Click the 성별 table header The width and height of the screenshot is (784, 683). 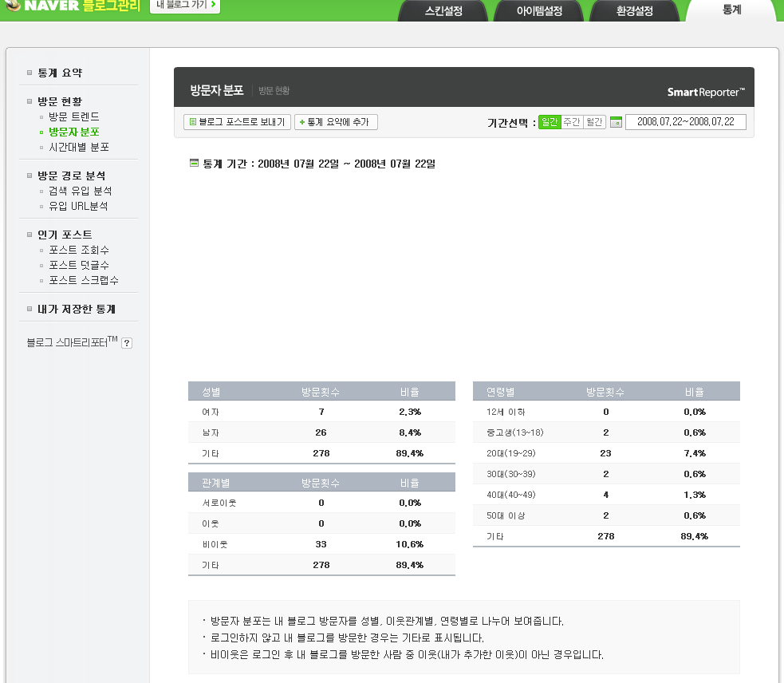[211, 392]
